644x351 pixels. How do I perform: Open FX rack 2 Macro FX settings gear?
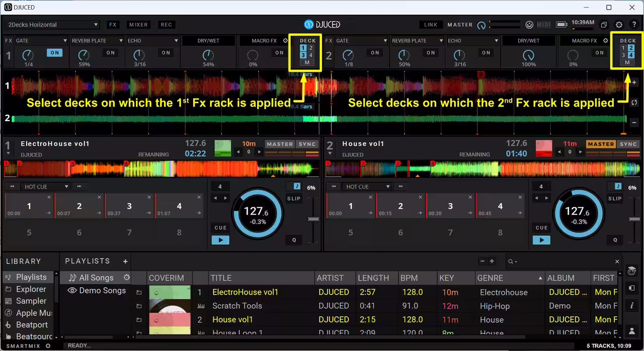[606, 41]
